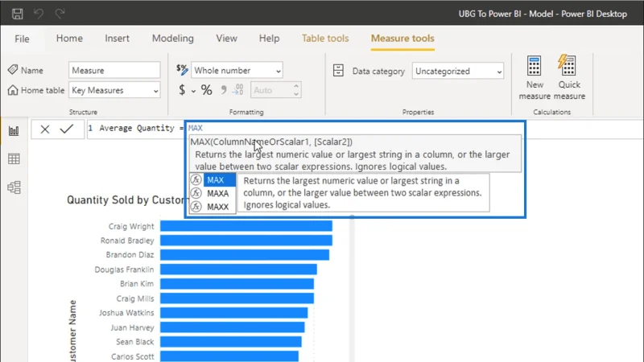Click in the formula bar text

(142, 128)
